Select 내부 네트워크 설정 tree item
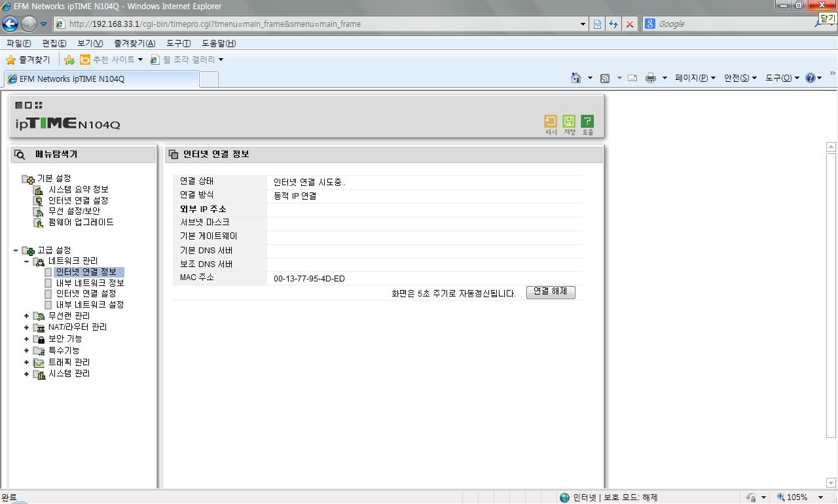The width and height of the screenshot is (838, 504). [90, 305]
